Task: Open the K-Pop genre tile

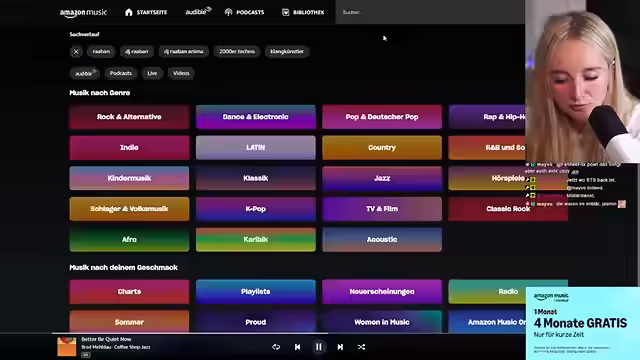Action: [x=256, y=209]
